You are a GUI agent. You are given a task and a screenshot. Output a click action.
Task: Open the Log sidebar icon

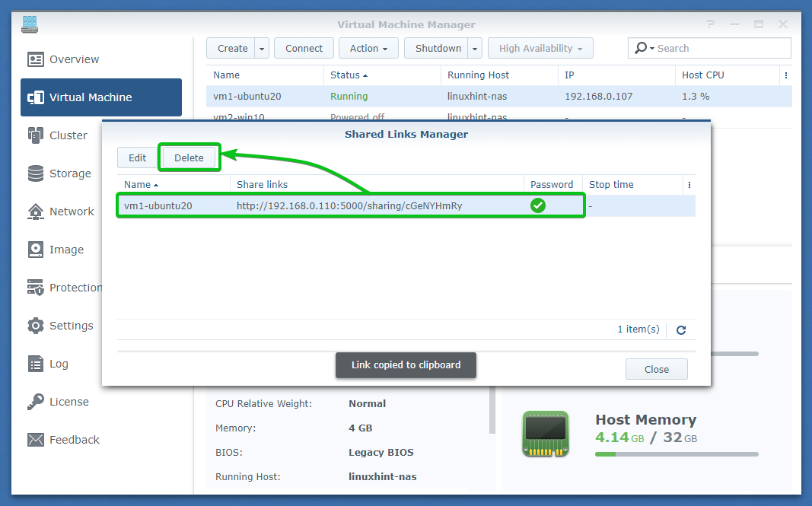pyautogui.click(x=36, y=364)
